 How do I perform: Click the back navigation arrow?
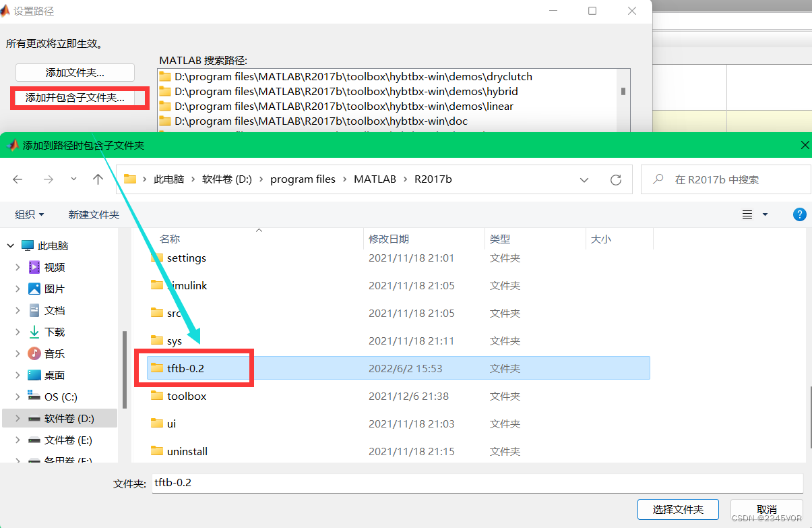tap(18, 179)
